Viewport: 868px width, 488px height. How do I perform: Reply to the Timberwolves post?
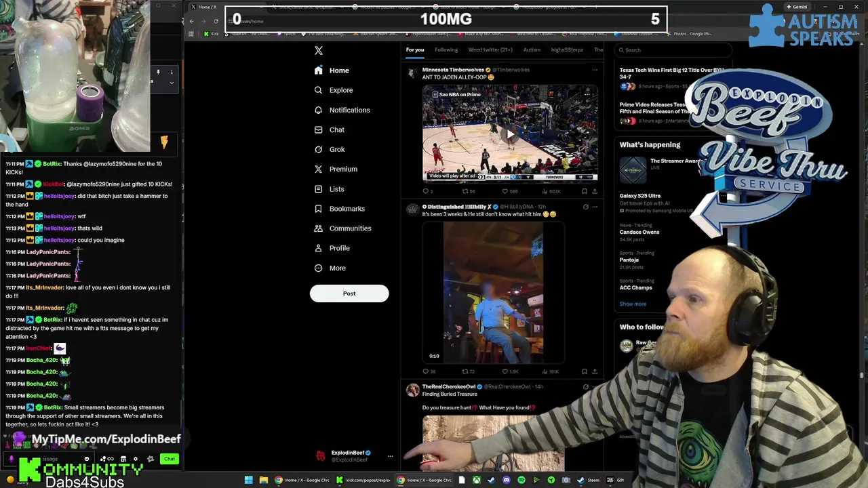click(x=428, y=191)
